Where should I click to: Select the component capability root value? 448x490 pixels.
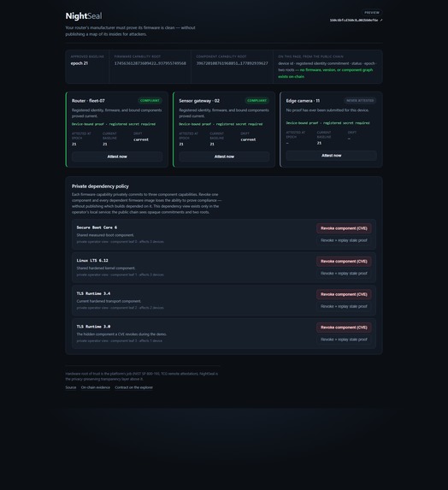[x=233, y=63]
